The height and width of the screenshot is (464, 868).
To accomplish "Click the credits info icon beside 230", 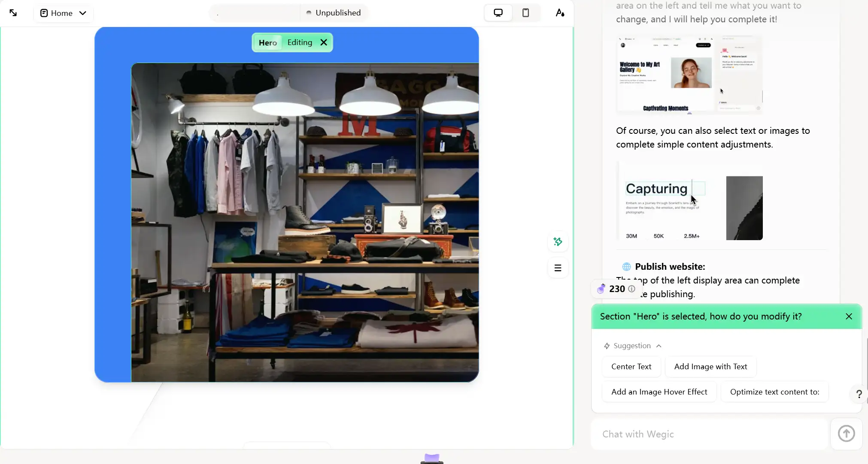I will [631, 289].
